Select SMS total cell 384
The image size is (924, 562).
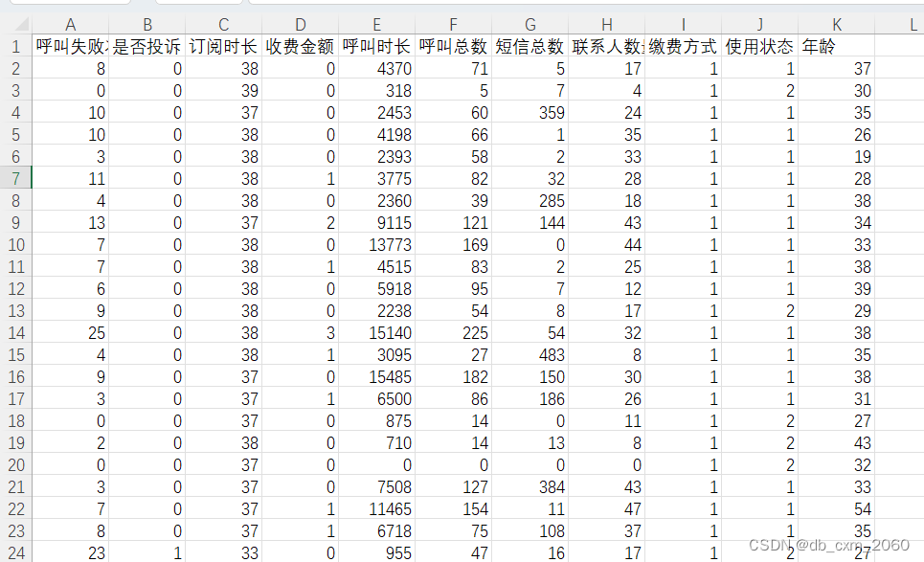pos(530,486)
